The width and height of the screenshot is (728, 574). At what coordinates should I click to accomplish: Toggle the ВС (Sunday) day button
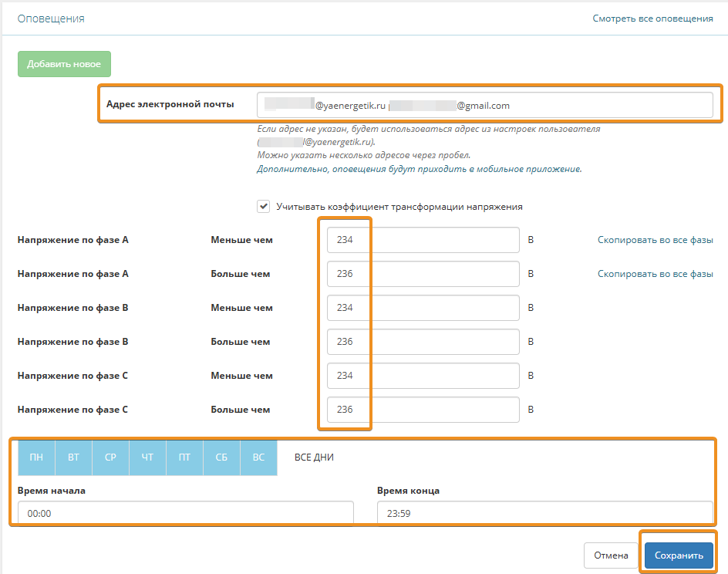click(258, 458)
